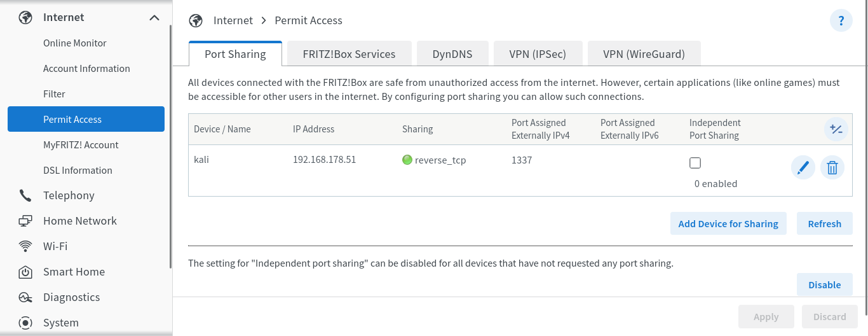Click the breadcrumb globe icon
The height and width of the screenshot is (336, 868).
[x=196, y=20]
